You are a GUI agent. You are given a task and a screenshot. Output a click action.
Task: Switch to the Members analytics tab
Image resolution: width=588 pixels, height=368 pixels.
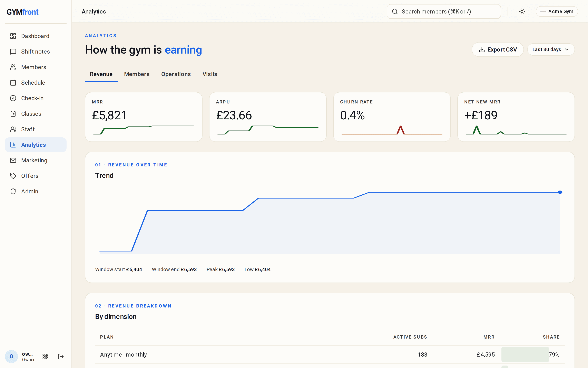[x=137, y=74]
